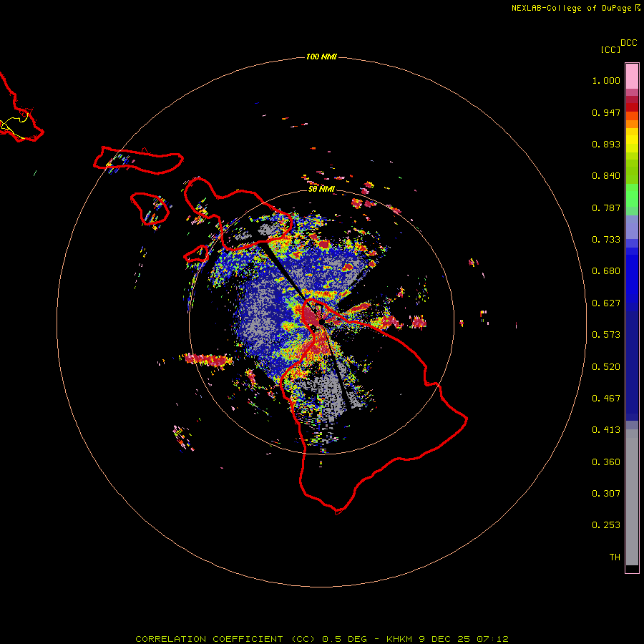Image resolution: width=644 pixels, height=644 pixels.
Task: Click the NEXLAB-College of DuPage watermark text
Action: click(x=576, y=8)
